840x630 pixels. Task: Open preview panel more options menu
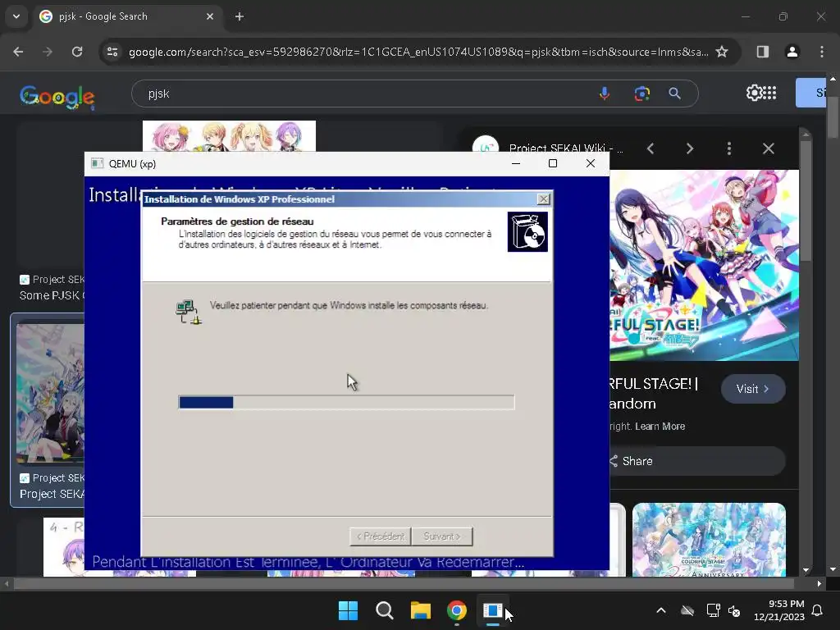click(x=728, y=148)
